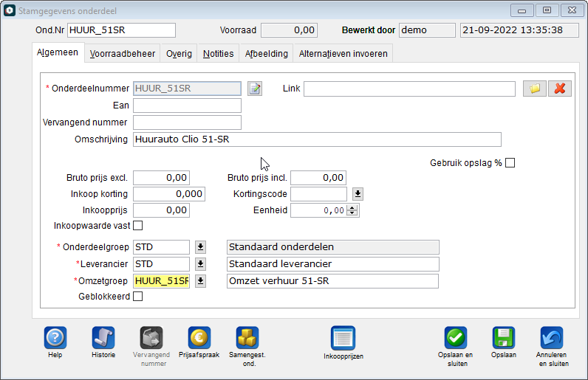
Task: Click Opslaan en sluiten checkmark icon
Action: click(456, 338)
